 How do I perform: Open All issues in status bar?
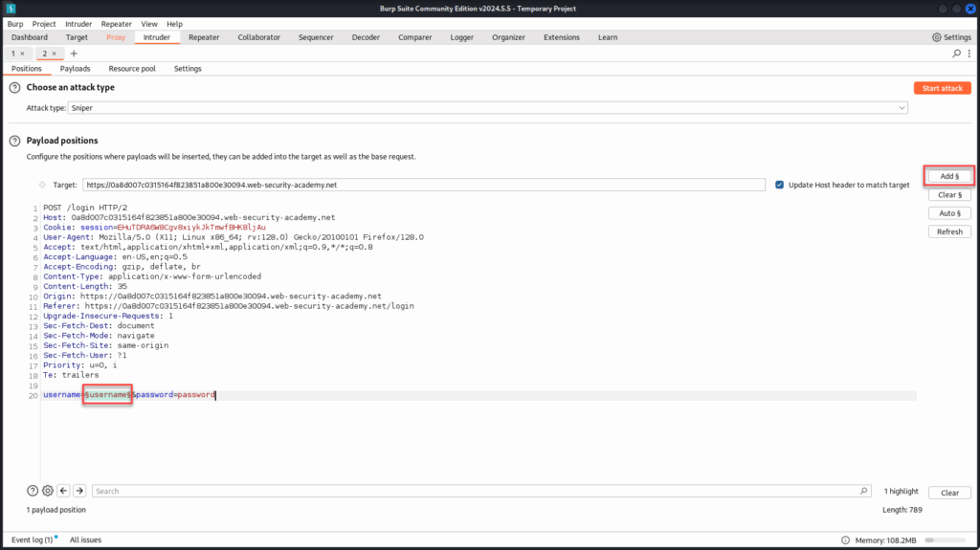click(x=85, y=540)
